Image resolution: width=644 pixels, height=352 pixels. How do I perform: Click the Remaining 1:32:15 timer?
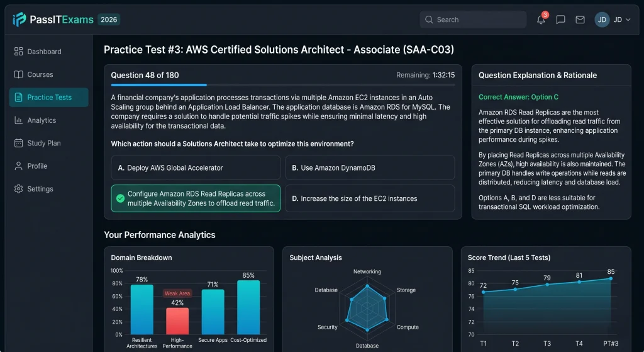426,75
